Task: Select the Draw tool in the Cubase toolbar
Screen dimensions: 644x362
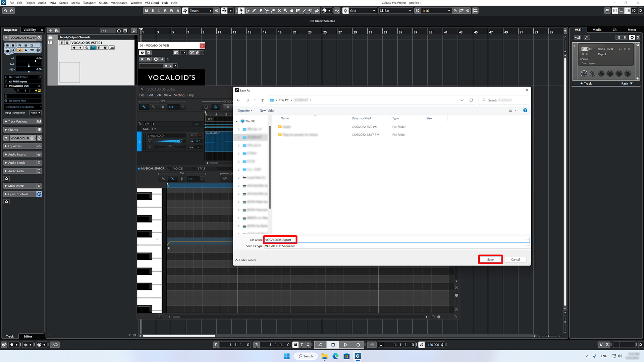Action: tap(254, 10)
